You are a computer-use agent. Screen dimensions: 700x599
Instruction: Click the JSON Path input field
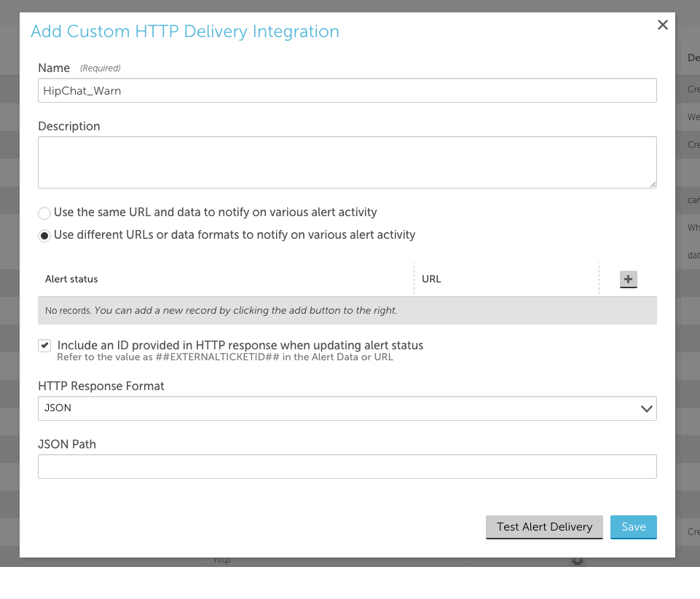[x=347, y=466]
